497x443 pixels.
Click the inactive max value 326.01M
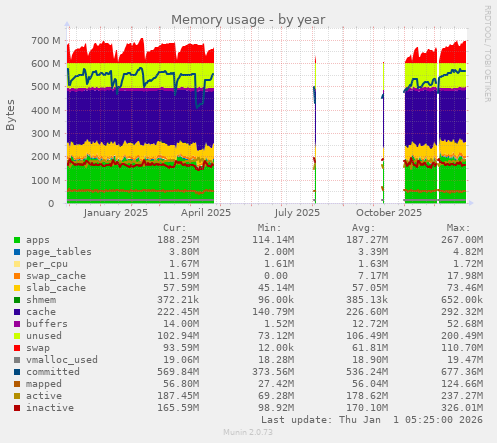click(x=462, y=408)
